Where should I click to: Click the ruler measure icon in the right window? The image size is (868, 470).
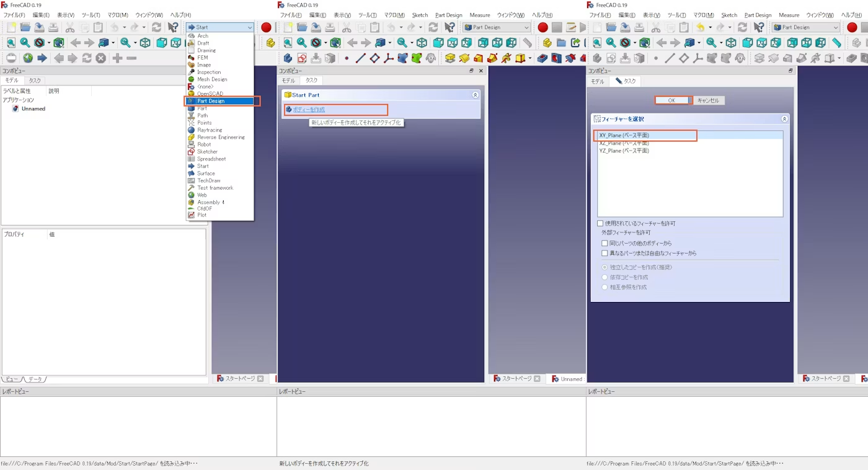tap(836, 43)
